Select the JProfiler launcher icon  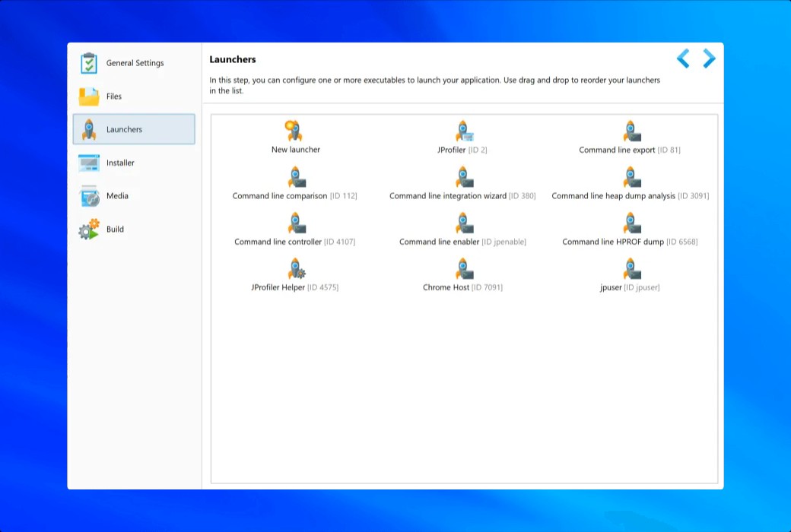[464, 131]
